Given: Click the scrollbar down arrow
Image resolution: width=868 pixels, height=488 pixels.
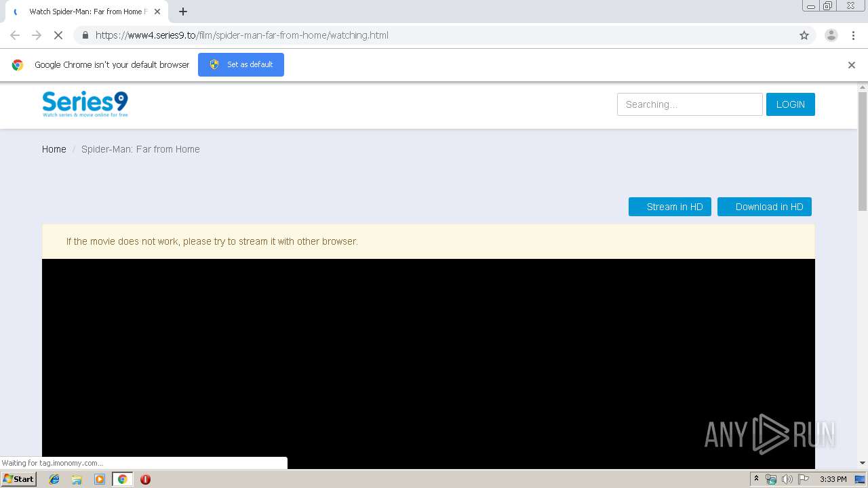Looking at the screenshot, I should 863,463.
